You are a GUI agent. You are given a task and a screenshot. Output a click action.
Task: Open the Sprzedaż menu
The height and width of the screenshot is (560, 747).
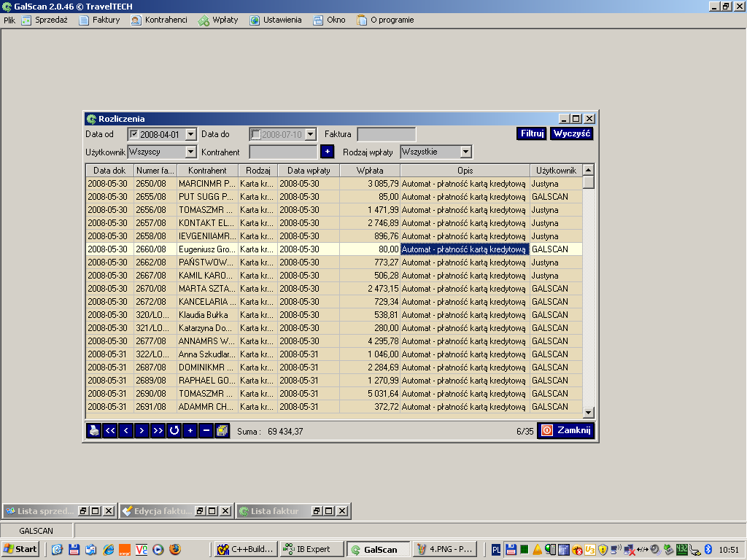[x=45, y=20]
